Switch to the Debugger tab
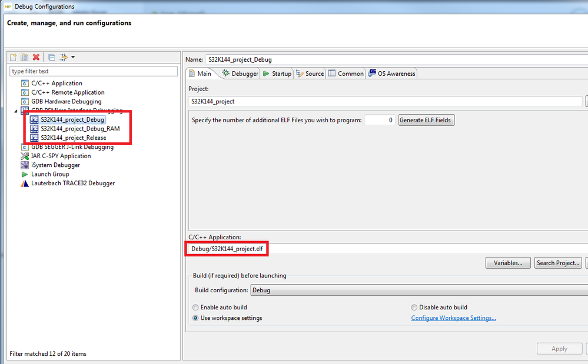 pos(240,74)
